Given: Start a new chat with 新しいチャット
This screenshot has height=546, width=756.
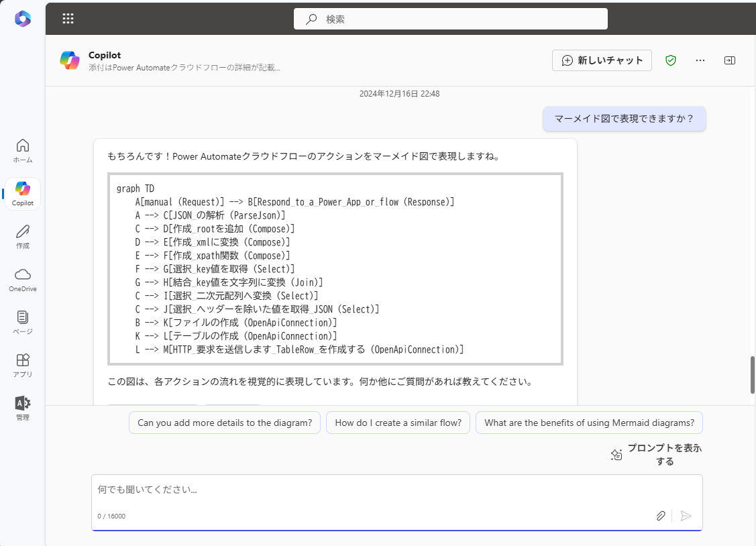Looking at the screenshot, I should 602,60.
